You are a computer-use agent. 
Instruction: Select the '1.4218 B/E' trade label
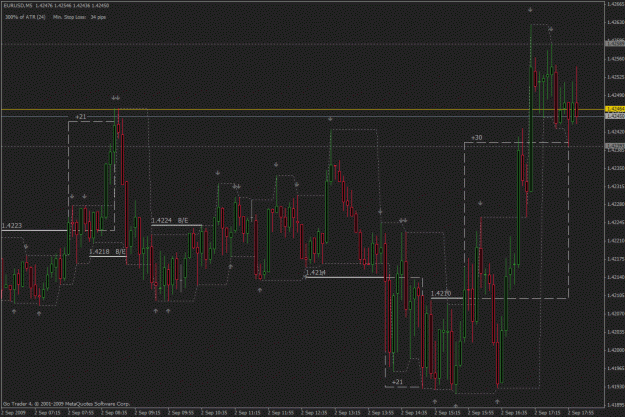click(107, 252)
